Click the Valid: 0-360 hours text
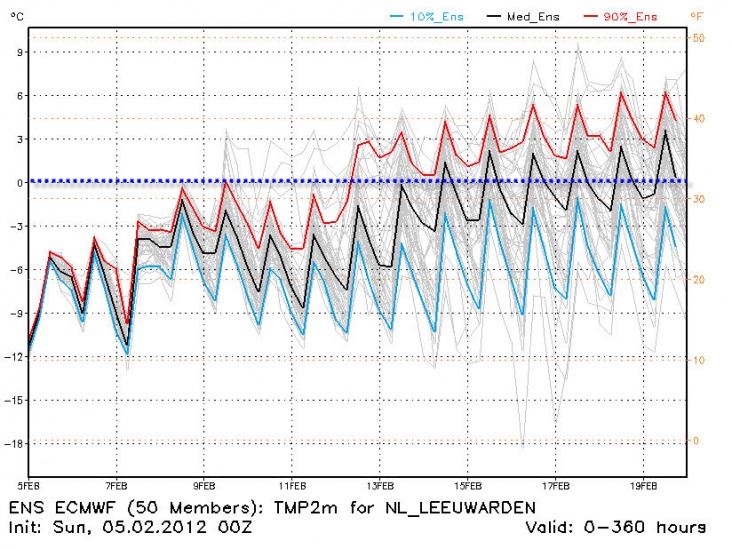The width and height of the screenshot is (732, 549). click(x=616, y=528)
